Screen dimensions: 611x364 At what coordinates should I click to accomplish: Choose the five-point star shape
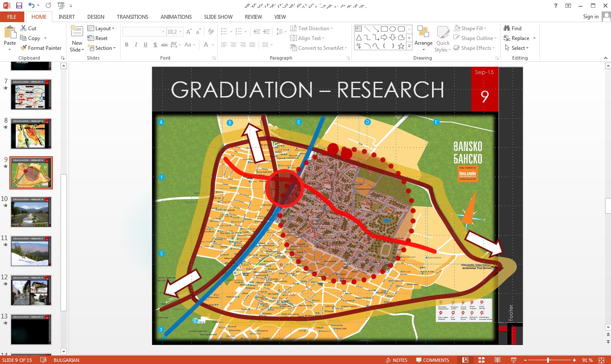(401, 46)
